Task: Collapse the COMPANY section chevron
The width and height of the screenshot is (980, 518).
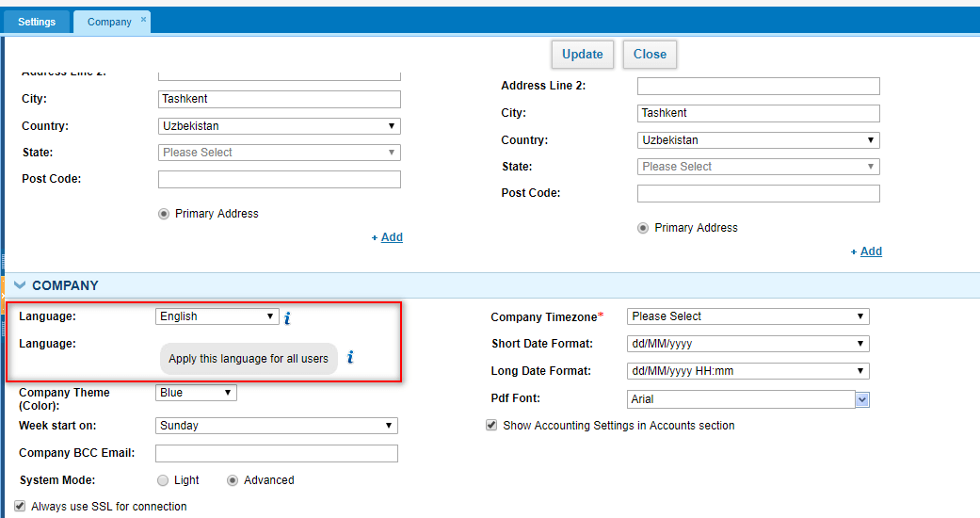Action: [x=20, y=285]
